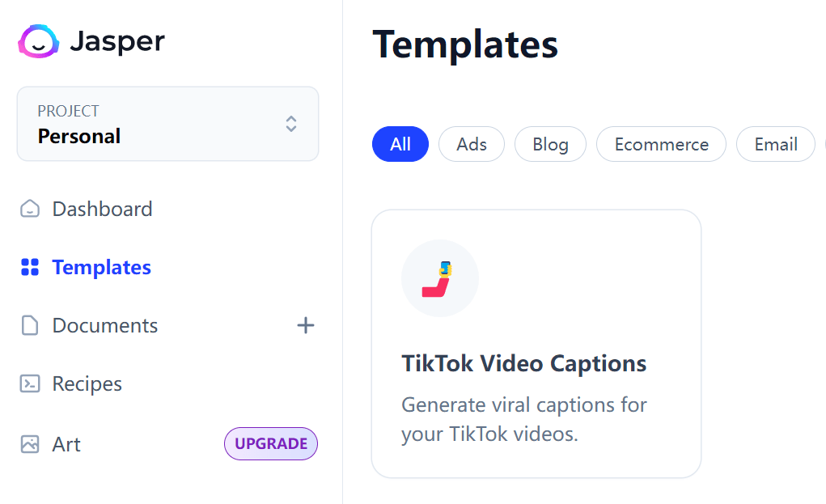This screenshot has height=504, width=826.
Task: Open the TikTok Video Captions link
Action: [524, 363]
